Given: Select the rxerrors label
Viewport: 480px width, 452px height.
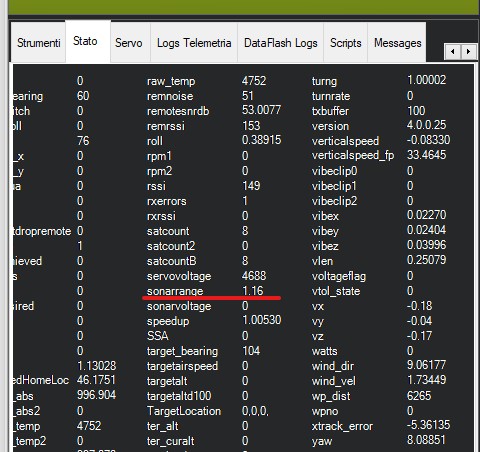Looking at the screenshot, I should pos(167,201).
